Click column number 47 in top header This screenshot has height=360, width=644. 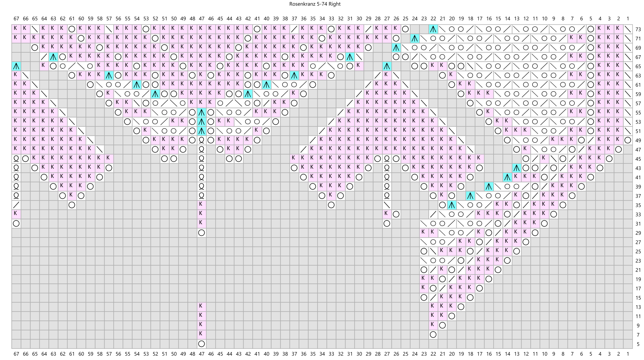202,19
